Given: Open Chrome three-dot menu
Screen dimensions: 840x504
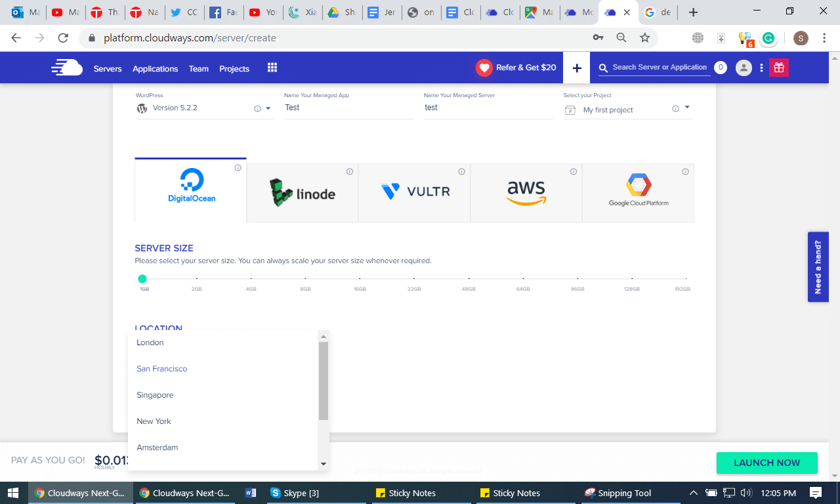Looking at the screenshot, I should pos(825,38).
